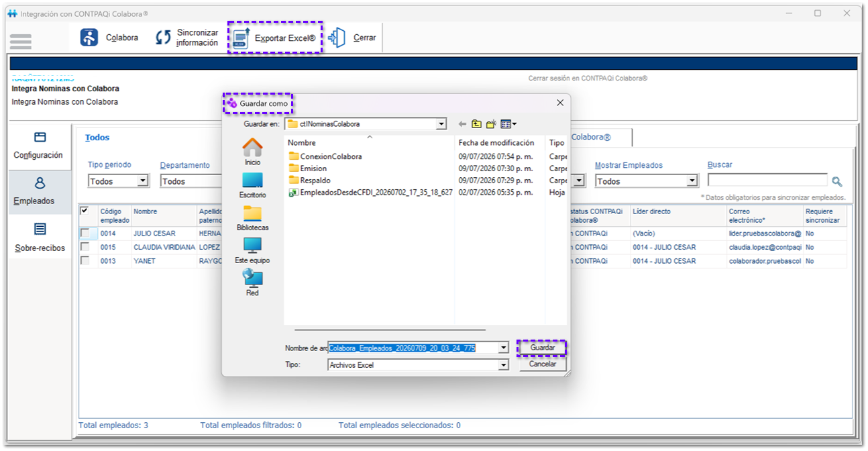The height and width of the screenshot is (451, 868).
Task: Click the Cerrar door icon in toolbar
Action: tap(337, 38)
